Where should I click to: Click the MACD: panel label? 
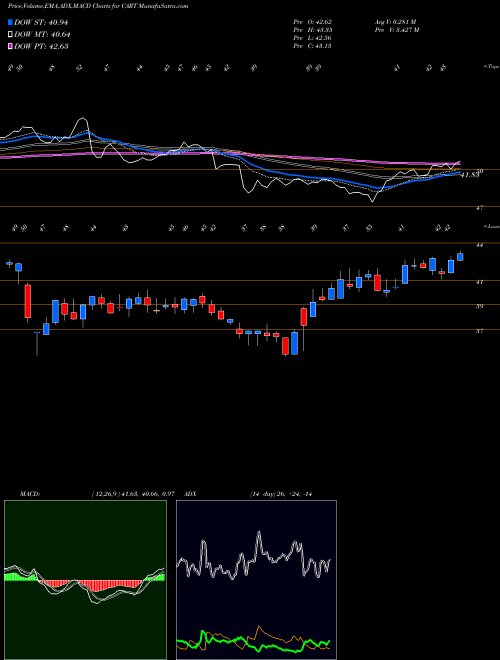tap(29, 494)
